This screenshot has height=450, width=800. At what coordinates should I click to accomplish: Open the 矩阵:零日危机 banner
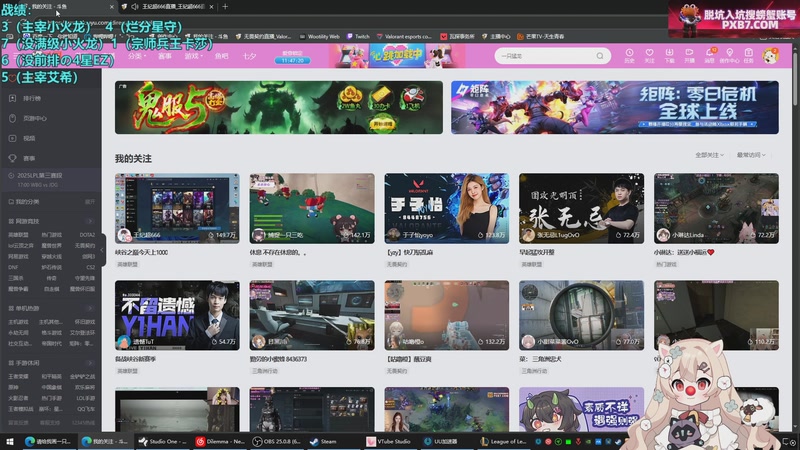tap(615, 107)
